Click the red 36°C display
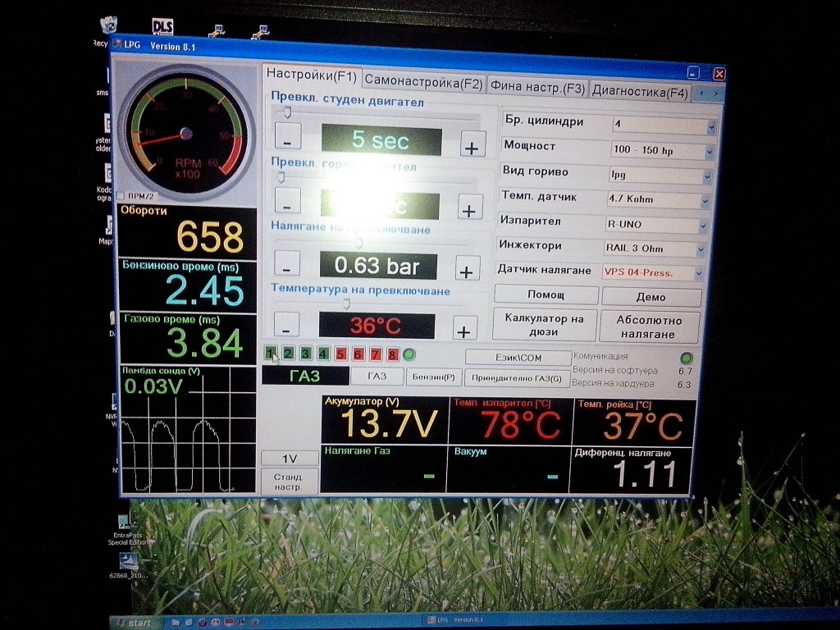Viewport: 840px width, 630px height. tap(376, 325)
